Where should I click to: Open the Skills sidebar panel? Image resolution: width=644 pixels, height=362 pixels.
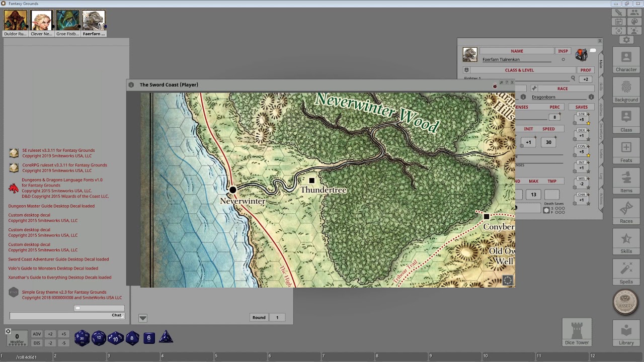[626, 242]
